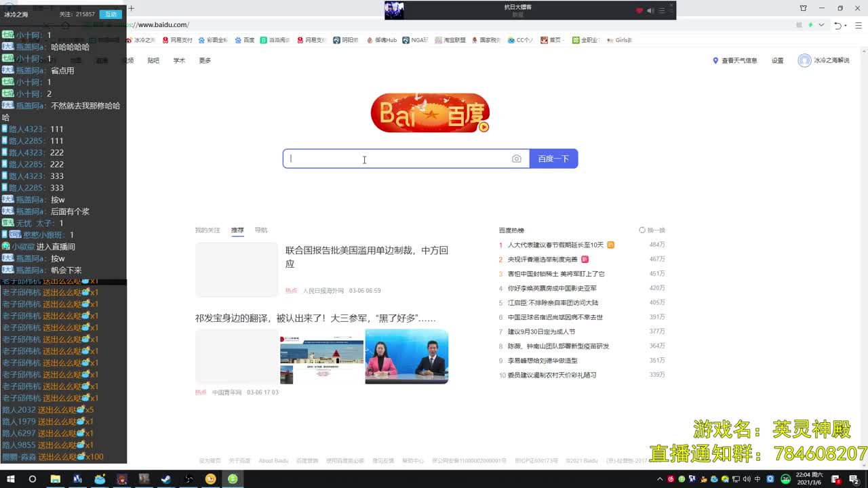Expand the address bar dropdown chevron
The width and height of the screenshot is (868, 488).
[821, 25]
